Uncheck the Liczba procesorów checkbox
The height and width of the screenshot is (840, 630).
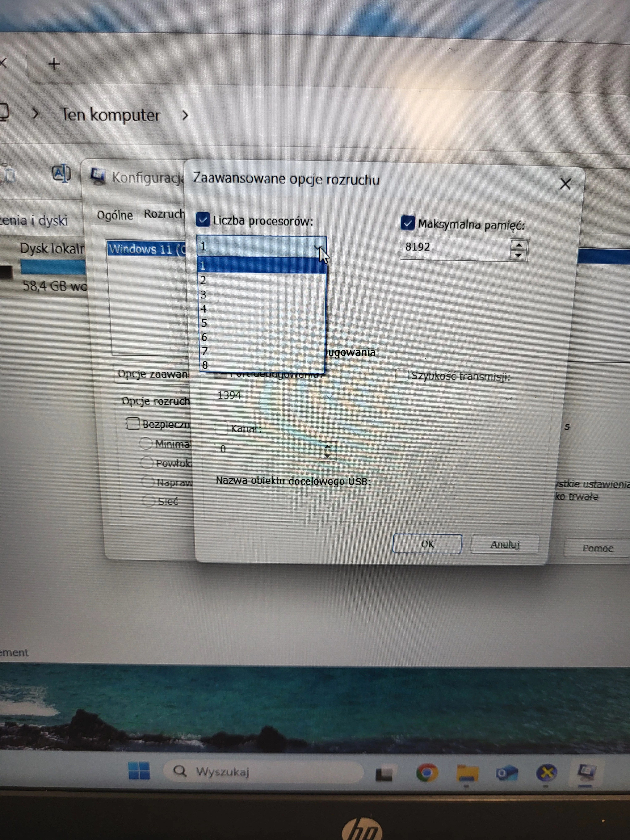pyautogui.click(x=203, y=220)
